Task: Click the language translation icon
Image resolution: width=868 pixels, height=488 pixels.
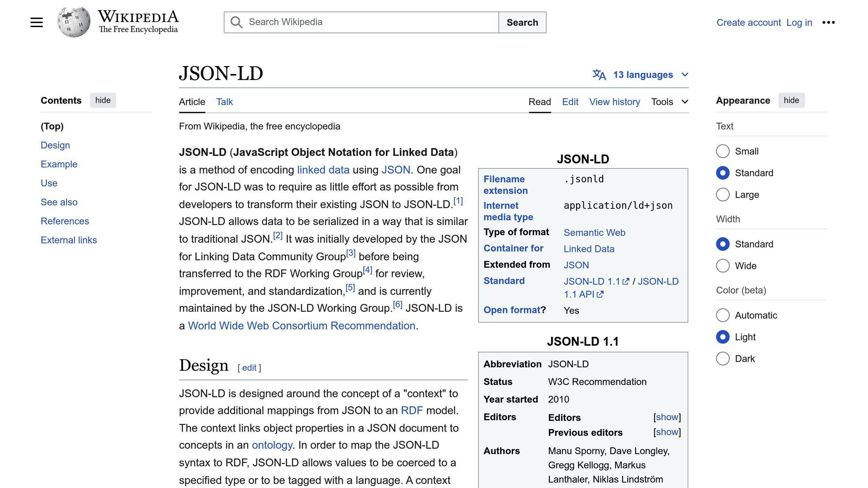Action: [x=599, y=75]
